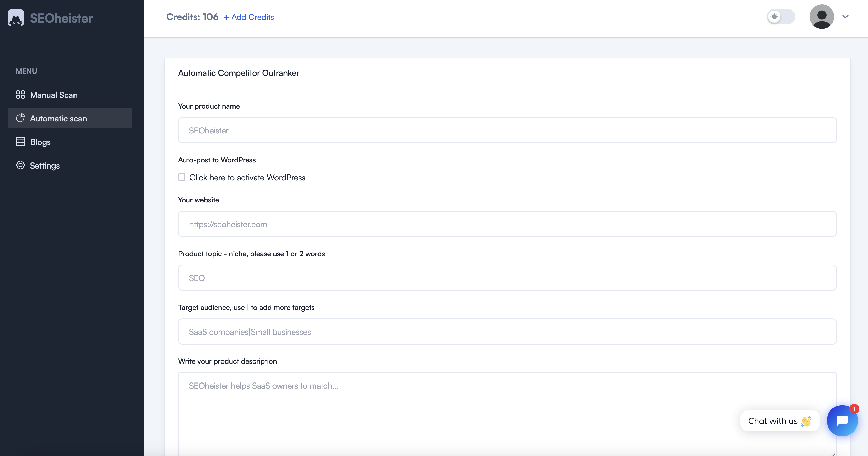
Task: Click the MENU sidebar heading
Action: coord(26,71)
